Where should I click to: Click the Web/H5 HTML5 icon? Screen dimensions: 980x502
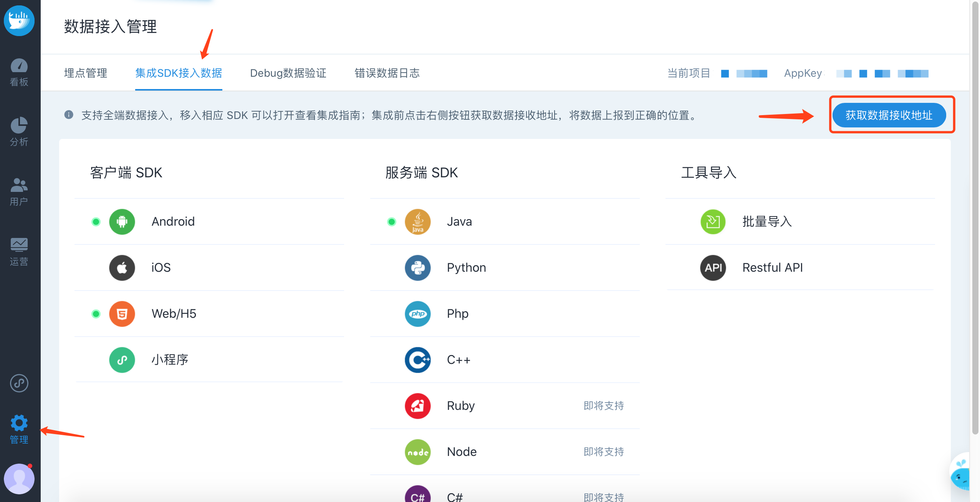tap(122, 314)
